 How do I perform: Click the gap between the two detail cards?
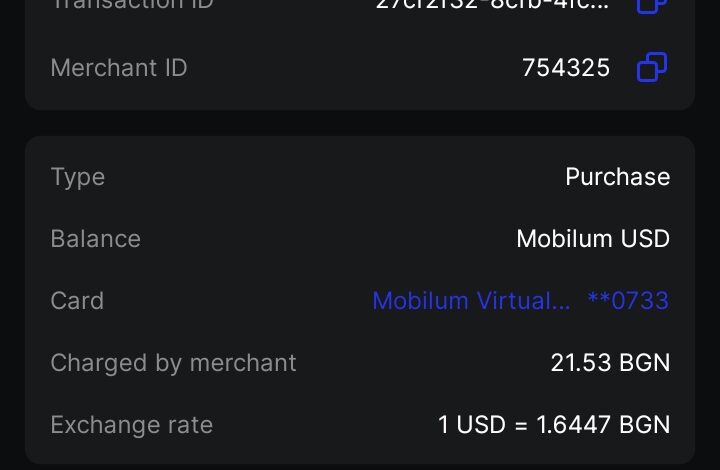coord(360,123)
